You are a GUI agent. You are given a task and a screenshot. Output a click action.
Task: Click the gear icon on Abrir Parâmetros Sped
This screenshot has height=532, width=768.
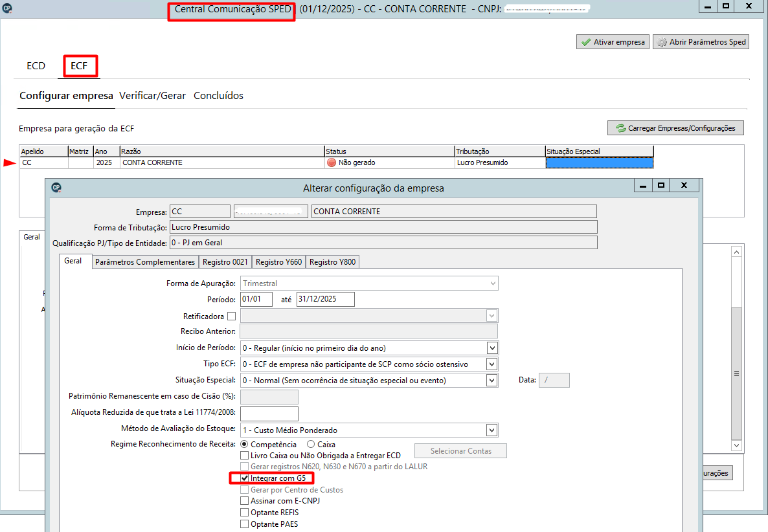[x=662, y=43]
